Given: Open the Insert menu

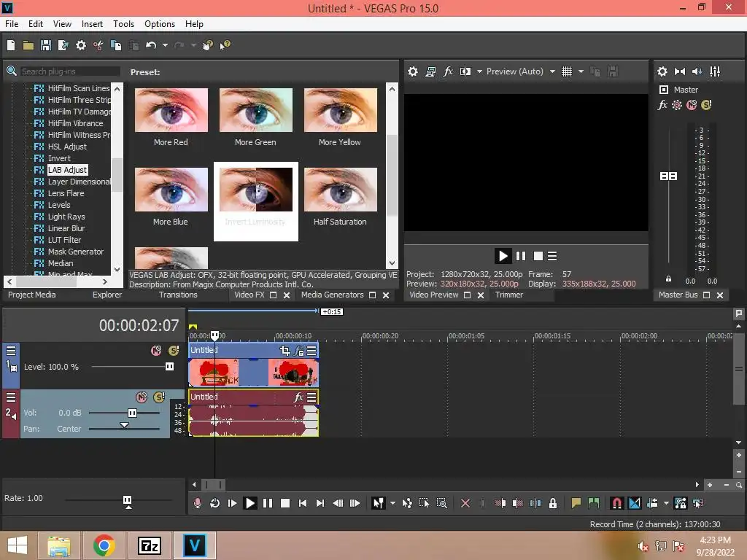Looking at the screenshot, I should (x=92, y=24).
